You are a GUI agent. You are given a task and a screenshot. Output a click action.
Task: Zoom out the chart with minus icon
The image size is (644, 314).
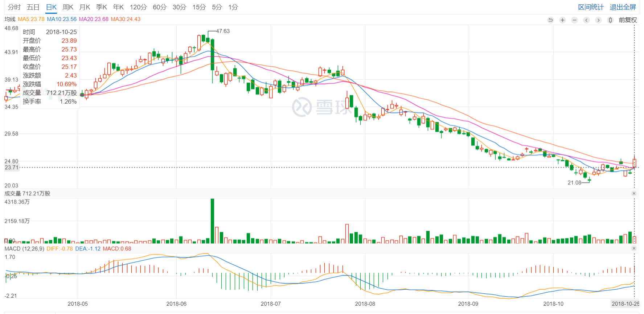[574, 20]
